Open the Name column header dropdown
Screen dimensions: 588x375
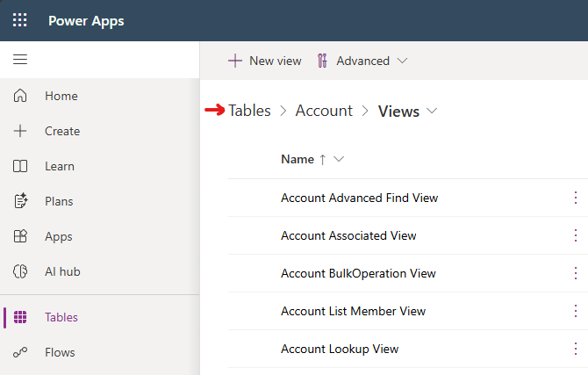click(339, 159)
